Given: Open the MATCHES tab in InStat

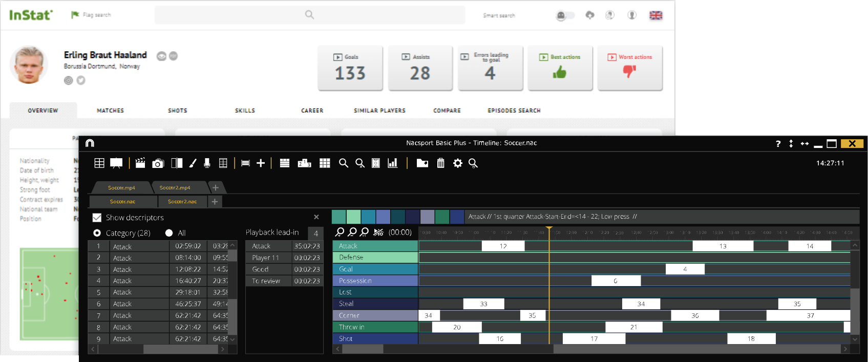Looking at the screenshot, I should point(111,111).
